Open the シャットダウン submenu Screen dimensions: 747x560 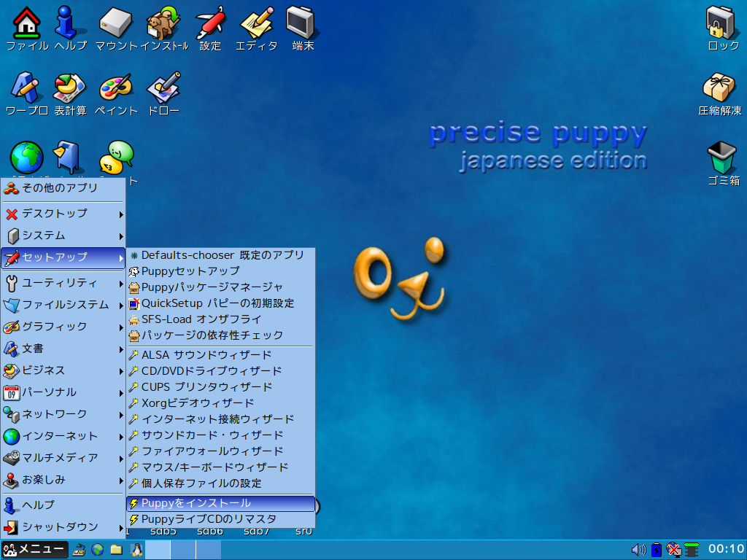click(63, 527)
